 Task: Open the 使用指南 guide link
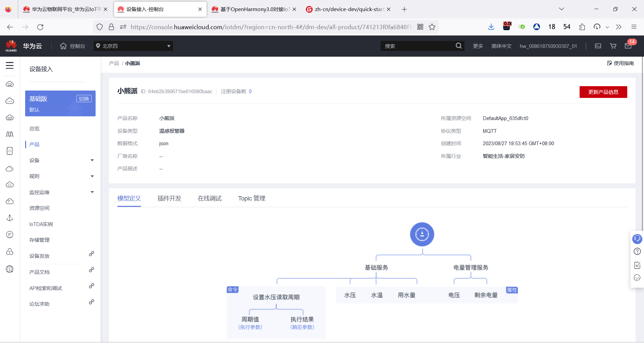(621, 63)
